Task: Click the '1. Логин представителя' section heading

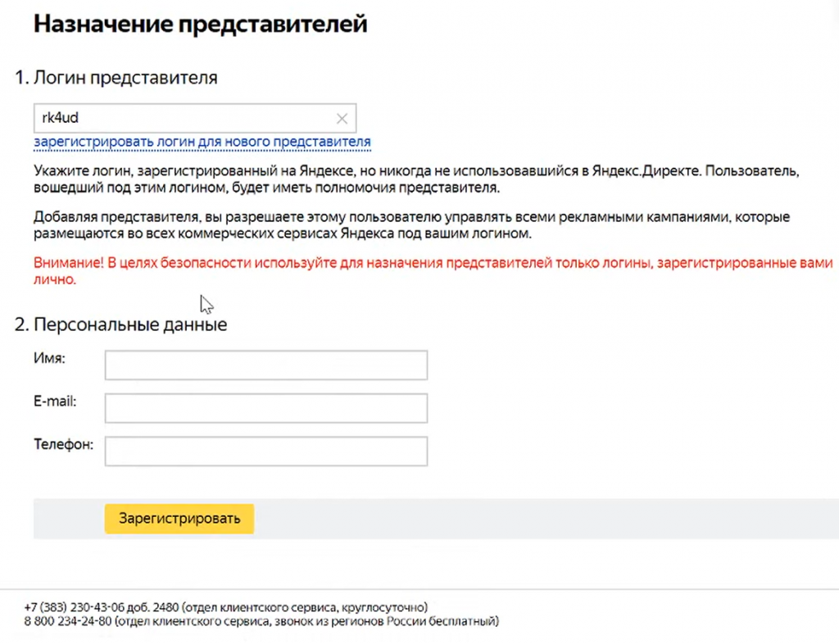Action: click(x=116, y=78)
